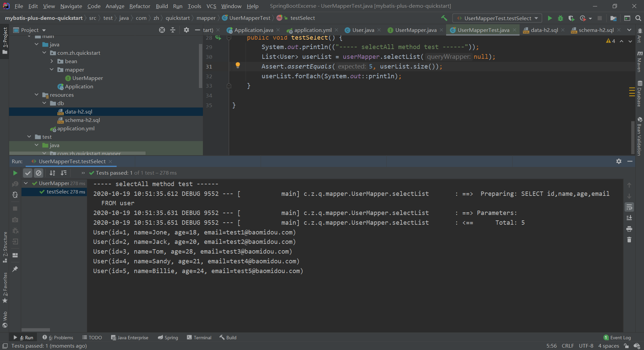
Task: Click the locate file crosshair icon
Action: 162,30
